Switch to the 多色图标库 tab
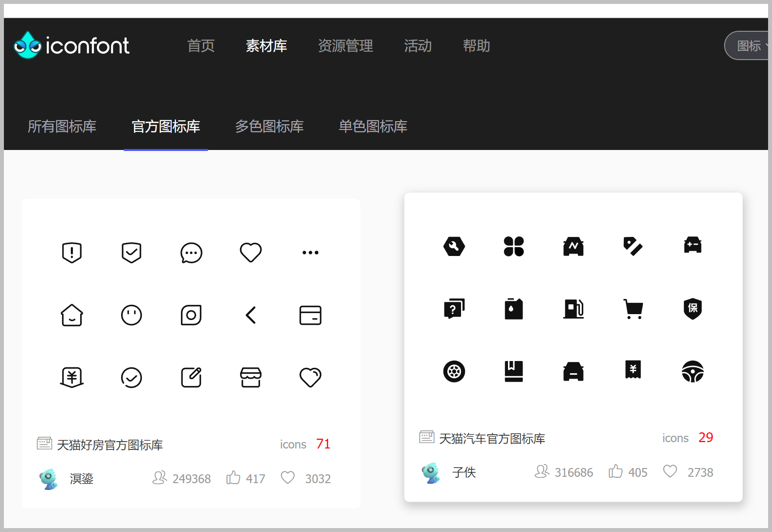 [269, 127]
